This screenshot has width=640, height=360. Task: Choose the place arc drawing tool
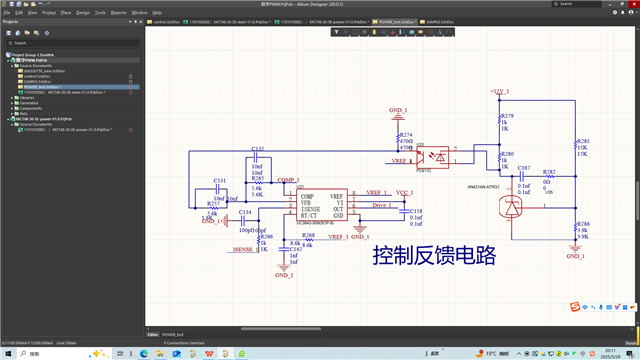click(x=449, y=32)
